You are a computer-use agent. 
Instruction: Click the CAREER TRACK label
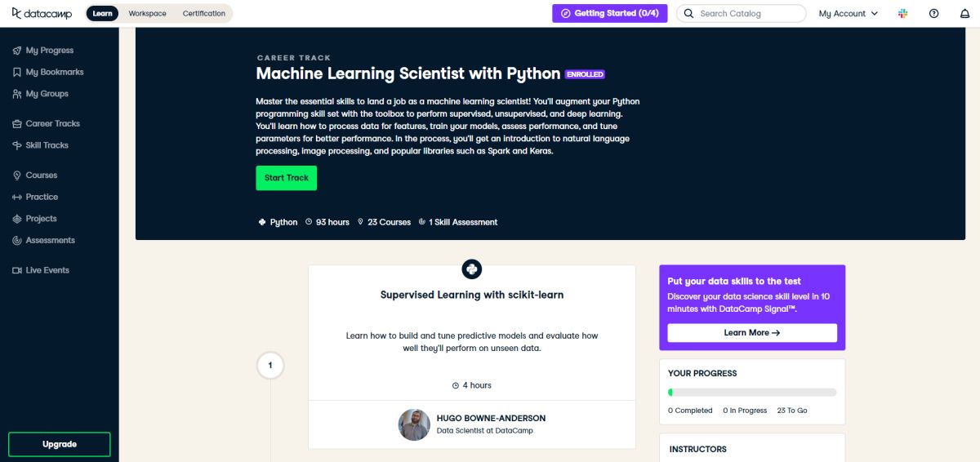(294, 58)
